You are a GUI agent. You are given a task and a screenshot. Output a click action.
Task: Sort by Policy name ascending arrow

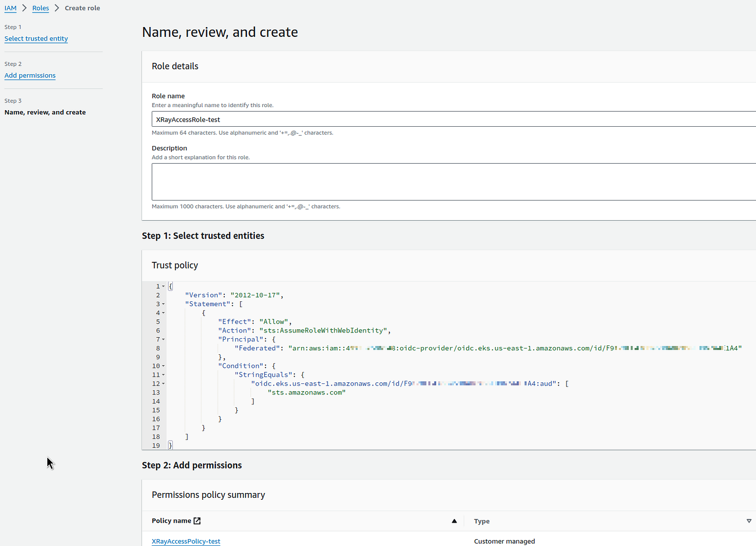(x=454, y=521)
